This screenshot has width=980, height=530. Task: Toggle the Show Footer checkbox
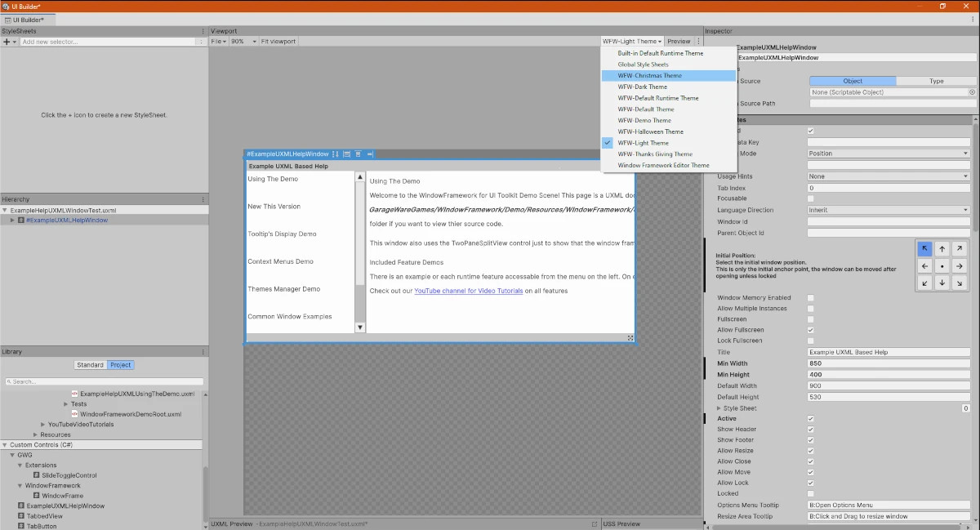[x=810, y=440]
